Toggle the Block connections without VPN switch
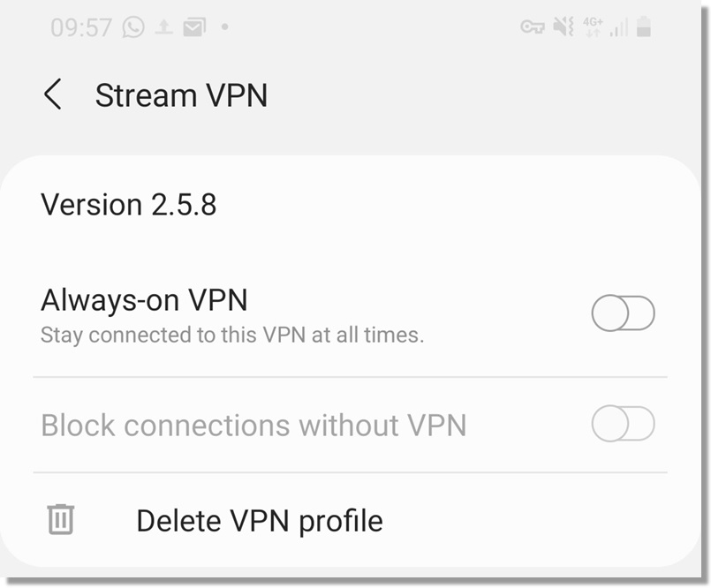This screenshot has width=711, height=588. coord(623,425)
